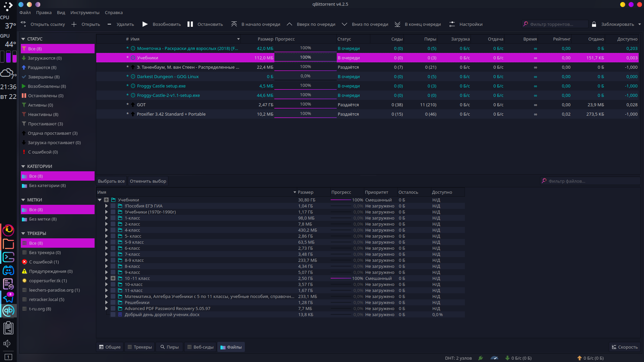
Task: Click the Open file plus icon
Action: tap(74, 24)
